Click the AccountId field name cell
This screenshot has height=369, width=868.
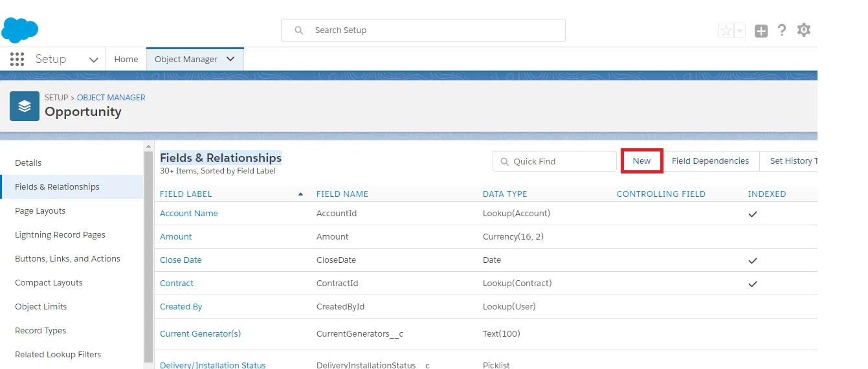pyautogui.click(x=337, y=213)
